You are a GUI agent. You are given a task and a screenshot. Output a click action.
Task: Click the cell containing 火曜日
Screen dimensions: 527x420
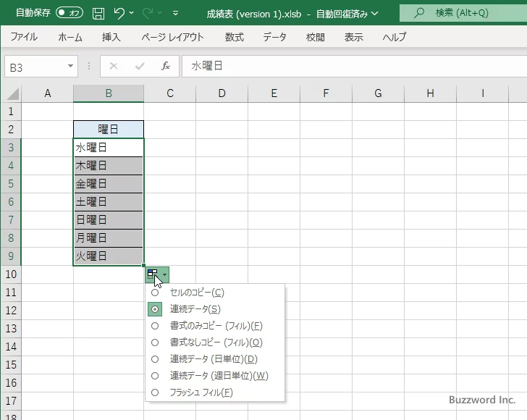[x=109, y=256]
